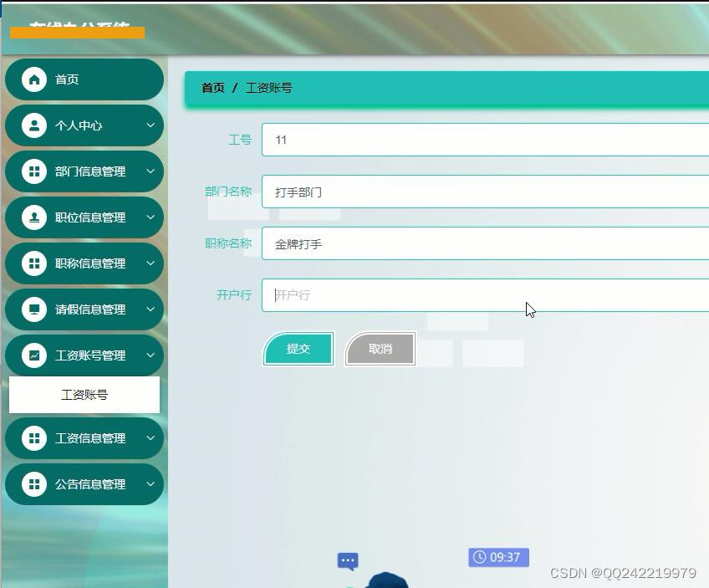Image resolution: width=709 pixels, height=588 pixels.
Task: Click the chart icon beside 工资账号管理
Action: tap(33, 355)
